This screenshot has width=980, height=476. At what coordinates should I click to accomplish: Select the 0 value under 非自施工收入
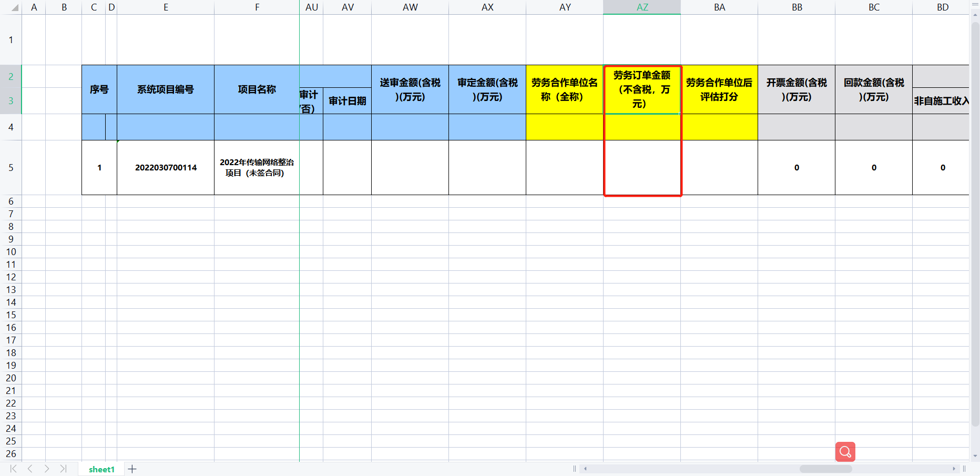pos(941,168)
